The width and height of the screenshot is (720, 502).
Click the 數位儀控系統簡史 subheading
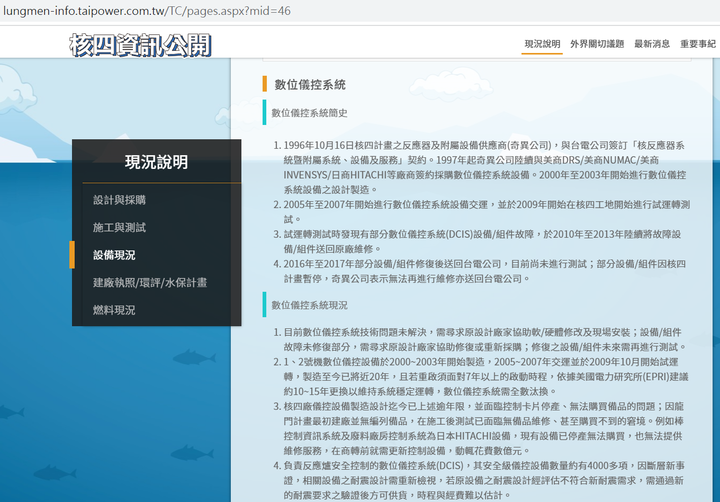[309, 113]
